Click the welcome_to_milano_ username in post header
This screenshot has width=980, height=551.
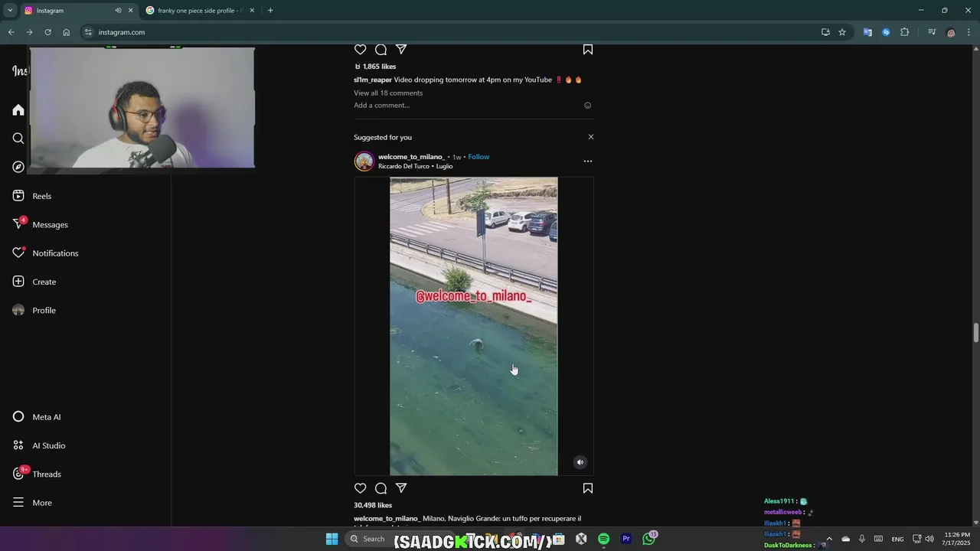[x=411, y=157]
